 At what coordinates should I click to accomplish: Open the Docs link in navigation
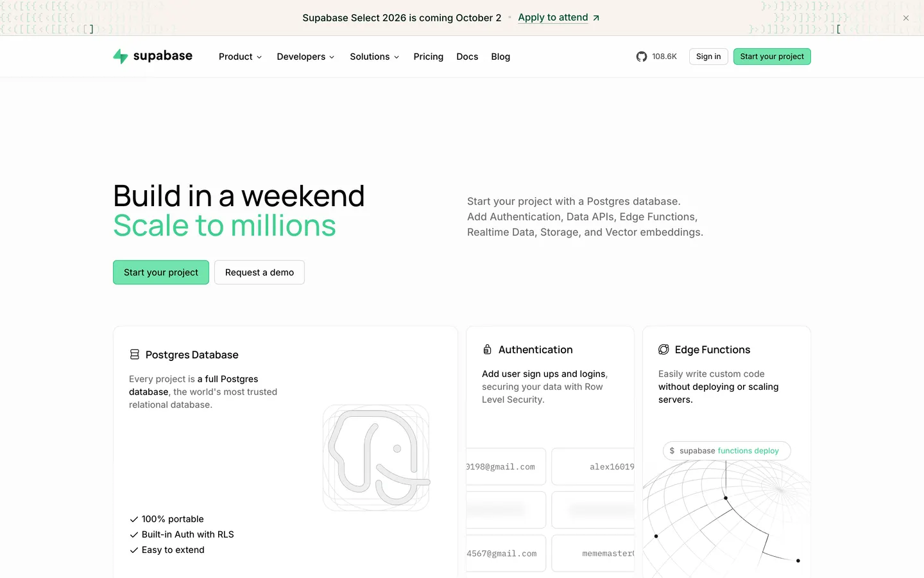(467, 57)
